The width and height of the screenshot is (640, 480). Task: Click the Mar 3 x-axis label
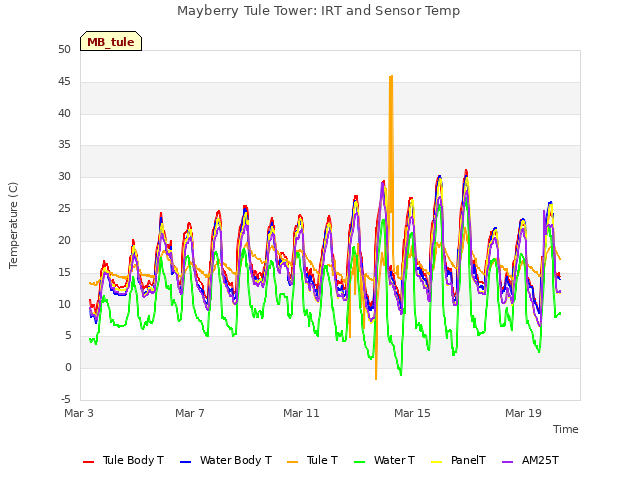tap(79, 413)
